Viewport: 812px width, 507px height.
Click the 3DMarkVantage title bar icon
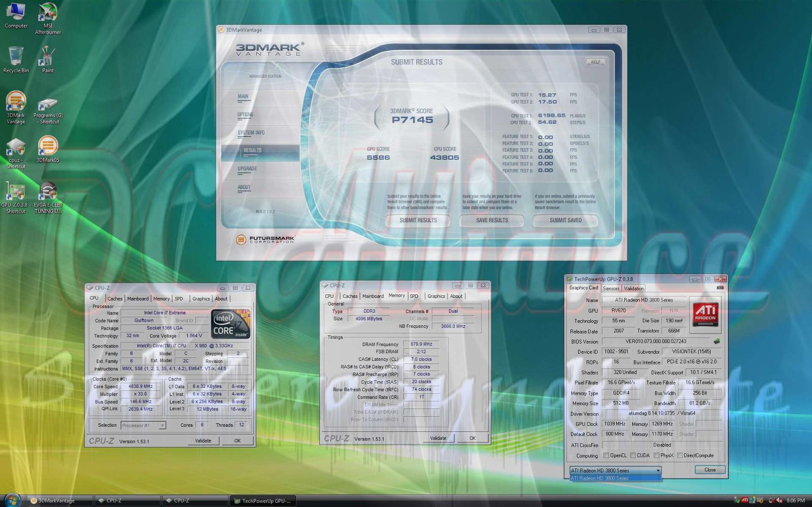[221, 30]
